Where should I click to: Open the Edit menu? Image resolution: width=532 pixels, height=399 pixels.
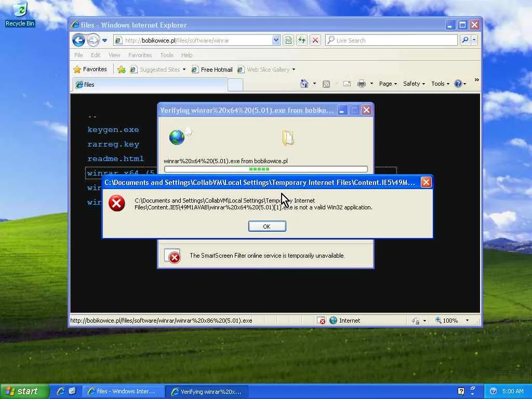click(96, 55)
